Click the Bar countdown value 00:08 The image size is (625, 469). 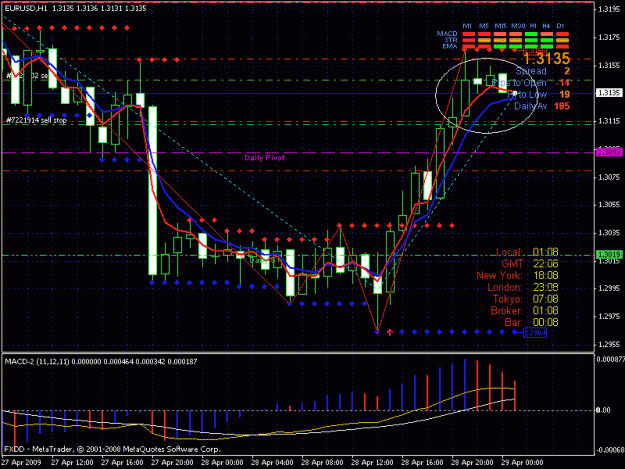coord(545,322)
